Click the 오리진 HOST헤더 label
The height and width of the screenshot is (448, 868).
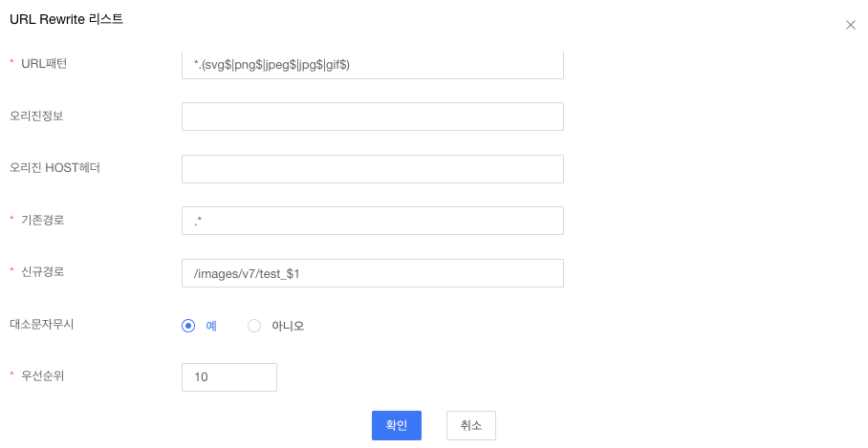click(54, 168)
